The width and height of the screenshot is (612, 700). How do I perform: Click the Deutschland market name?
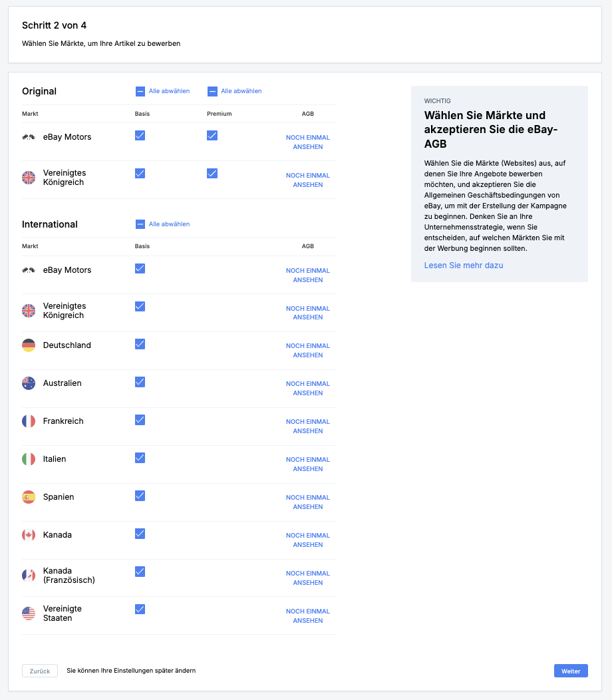coord(67,345)
